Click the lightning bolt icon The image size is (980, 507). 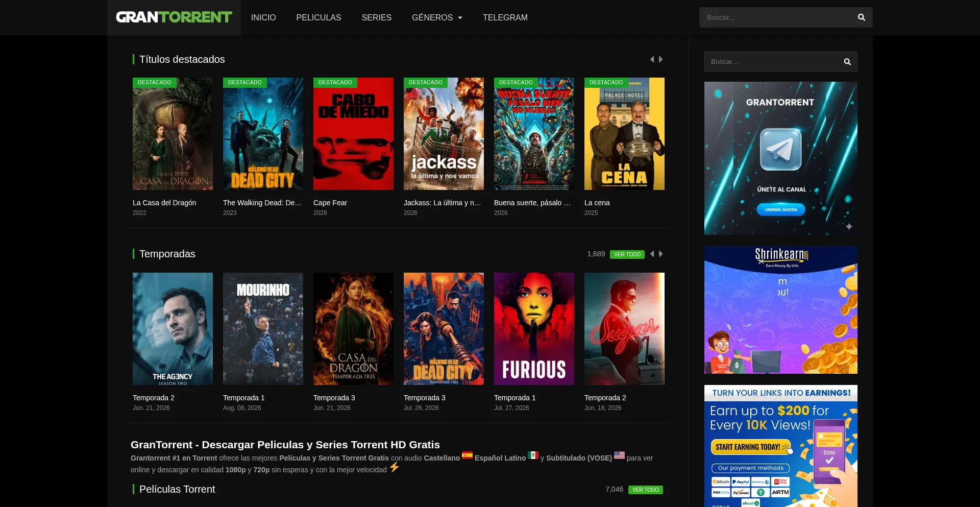coord(395,467)
